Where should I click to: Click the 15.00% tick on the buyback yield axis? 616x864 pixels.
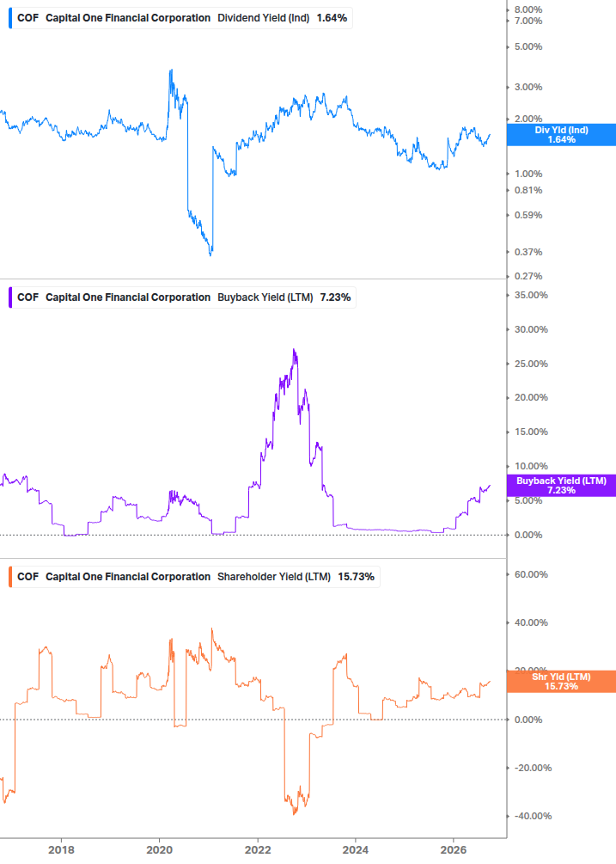tap(531, 432)
